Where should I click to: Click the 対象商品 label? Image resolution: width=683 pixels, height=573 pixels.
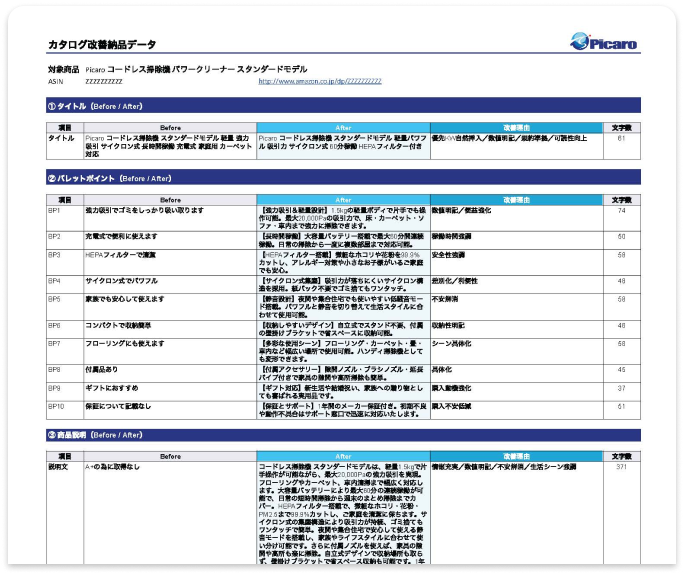pyautogui.click(x=63, y=69)
